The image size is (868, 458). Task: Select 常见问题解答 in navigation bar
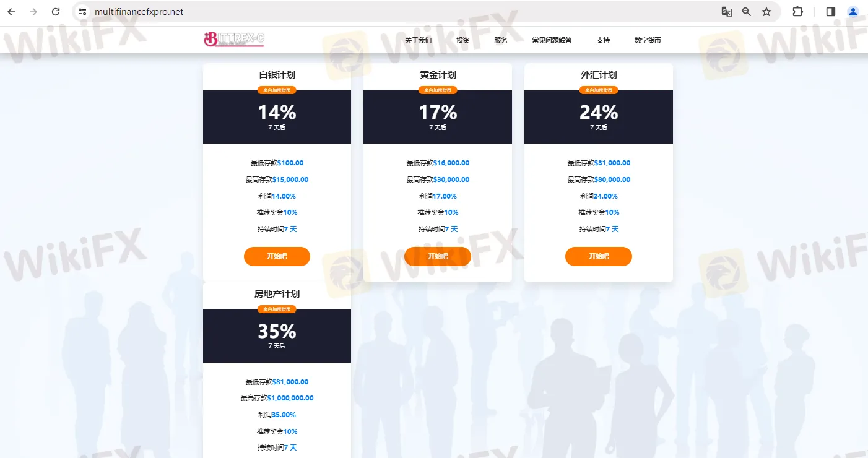552,40
